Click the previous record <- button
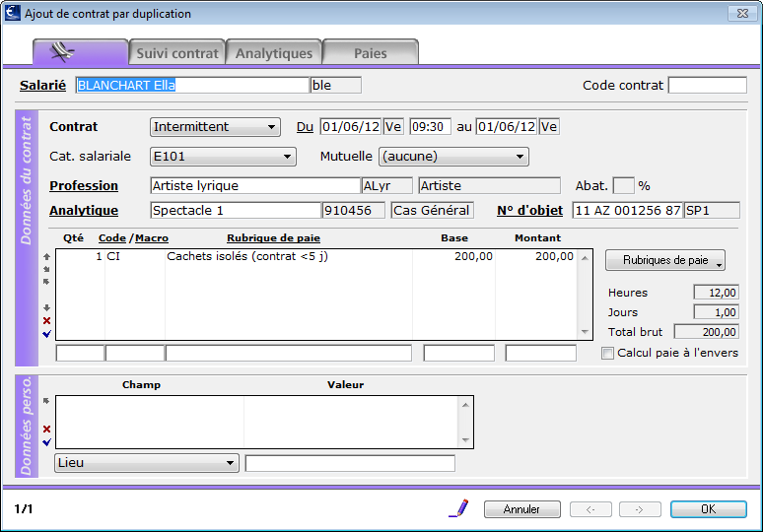This screenshot has height=532, width=763. (590, 509)
